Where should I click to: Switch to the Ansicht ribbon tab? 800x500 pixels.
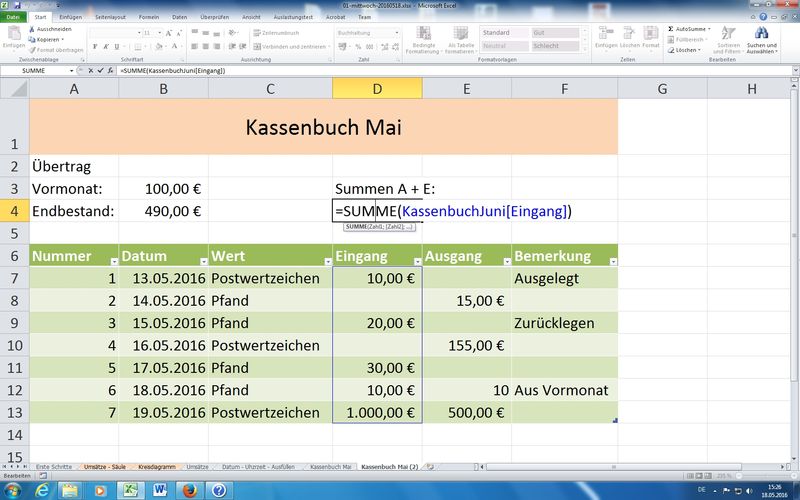pyautogui.click(x=251, y=17)
